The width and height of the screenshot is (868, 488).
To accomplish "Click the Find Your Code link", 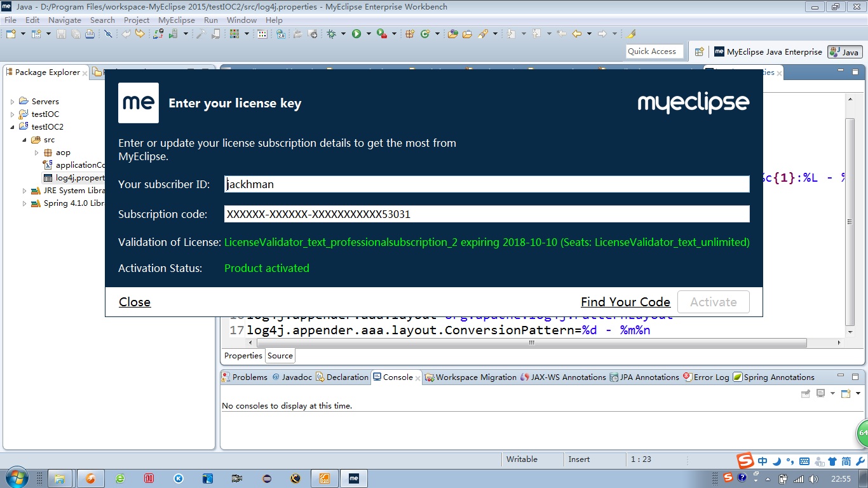I will click(x=625, y=302).
